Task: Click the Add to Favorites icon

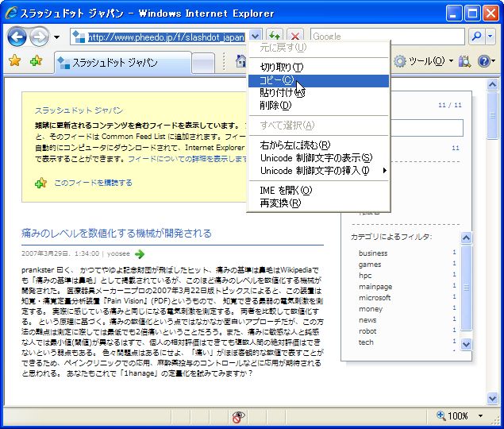Action: click(36, 60)
